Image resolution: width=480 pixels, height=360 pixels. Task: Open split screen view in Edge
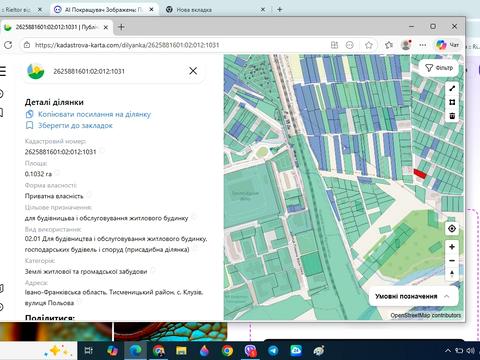pyautogui.click(x=334, y=45)
